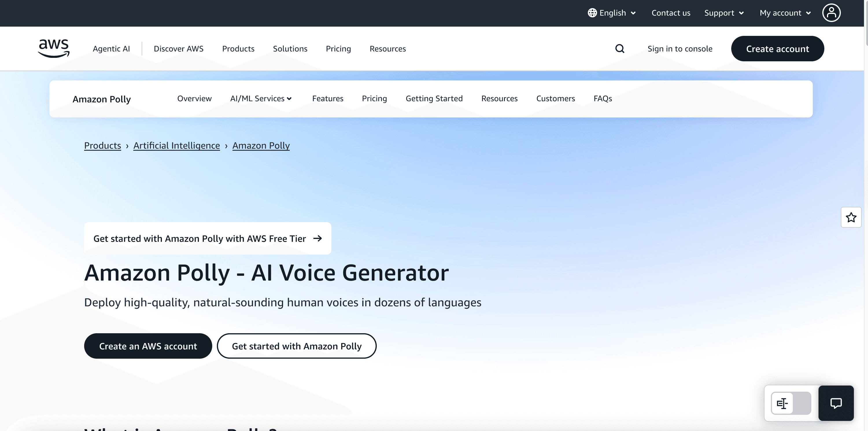Click Sign in to console
The width and height of the screenshot is (868, 431).
click(680, 49)
